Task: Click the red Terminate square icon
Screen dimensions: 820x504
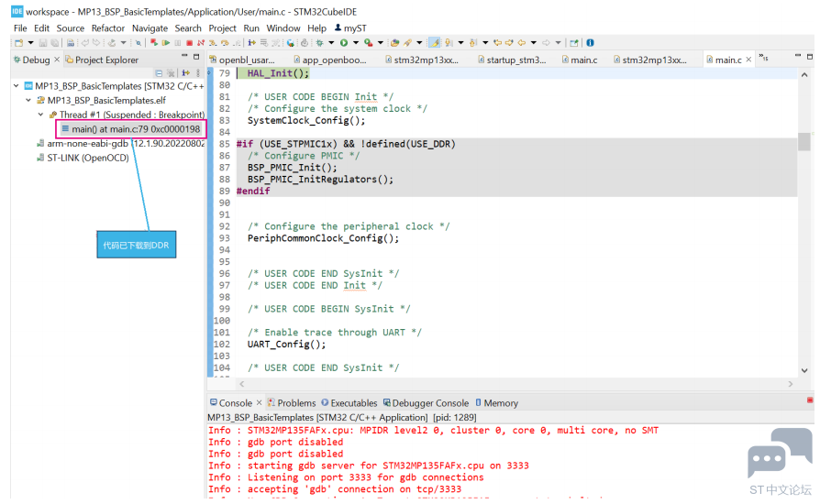Action: (x=189, y=43)
